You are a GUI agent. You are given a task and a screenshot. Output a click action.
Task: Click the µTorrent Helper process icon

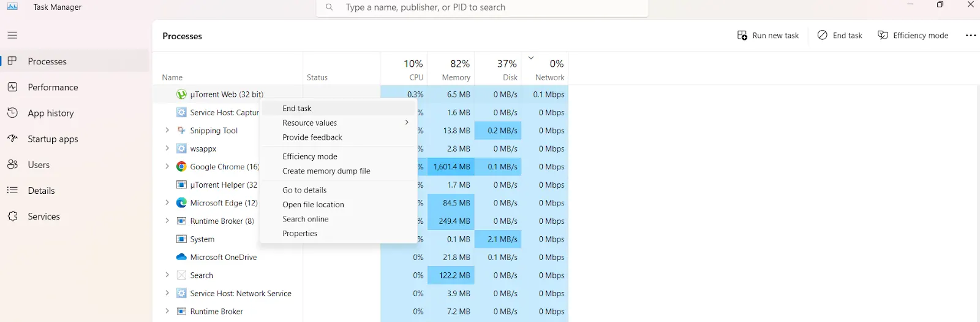[181, 185]
